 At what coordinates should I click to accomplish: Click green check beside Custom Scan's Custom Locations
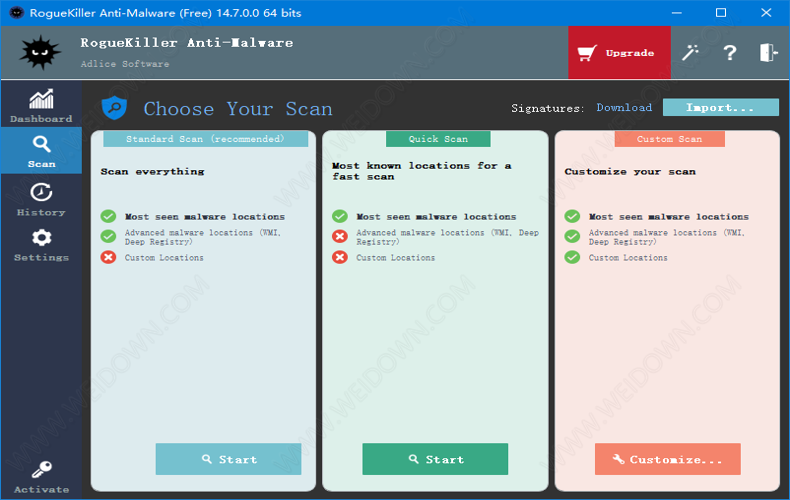point(572,258)
